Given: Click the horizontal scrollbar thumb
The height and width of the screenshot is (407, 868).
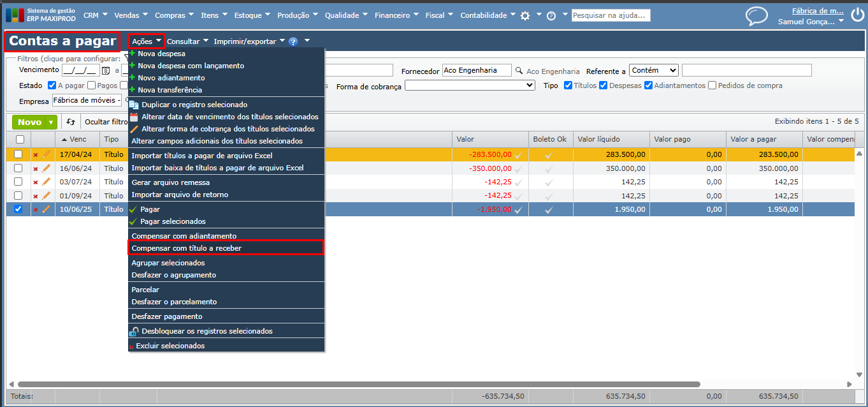Looking at the screenshot, I should pyautogui.click(x=359, y=385).
